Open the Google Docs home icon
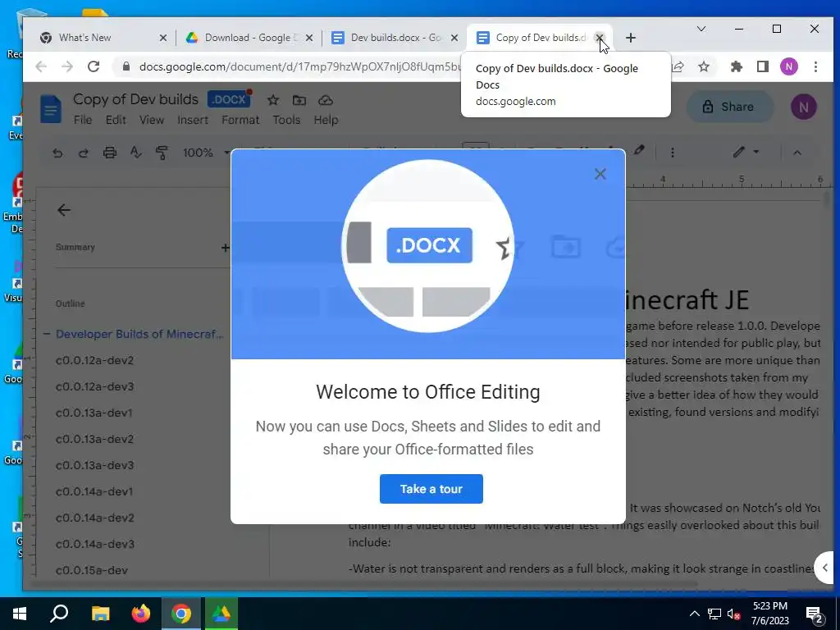 (51, 109)
